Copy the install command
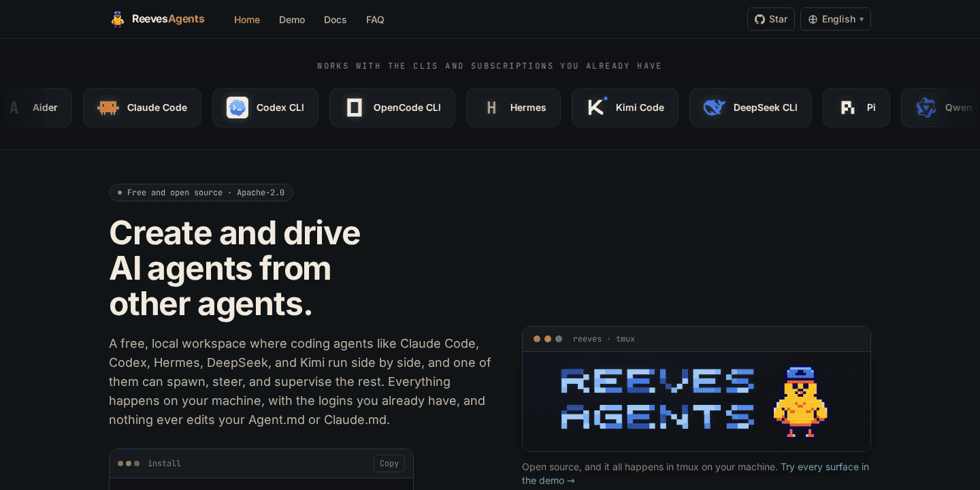This screenshot has width=980, height=490. pos(389,463)
